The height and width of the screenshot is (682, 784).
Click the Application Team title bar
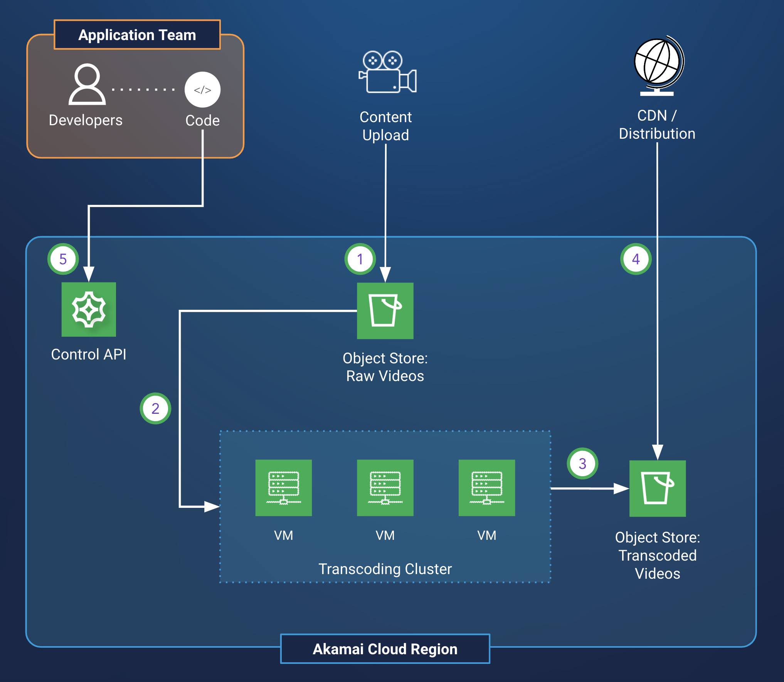click(x=137, y=35)
